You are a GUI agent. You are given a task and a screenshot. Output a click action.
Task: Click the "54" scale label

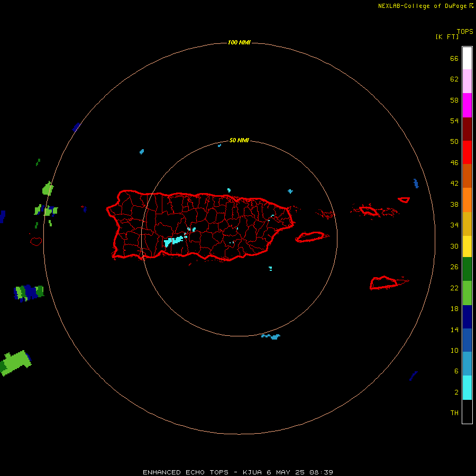tap(454, 121)
